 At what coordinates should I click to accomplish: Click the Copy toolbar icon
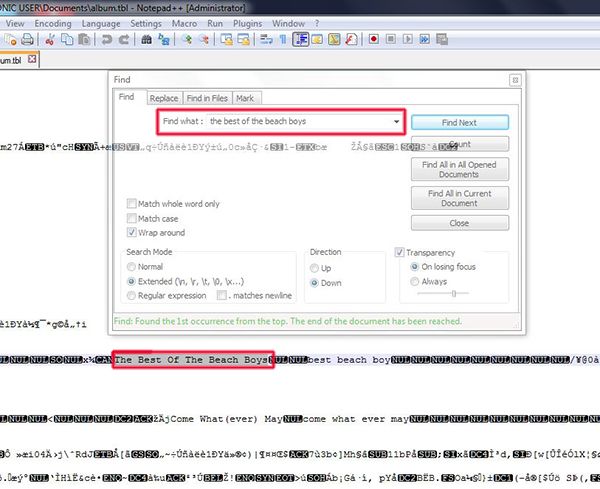tap(67, 39)
